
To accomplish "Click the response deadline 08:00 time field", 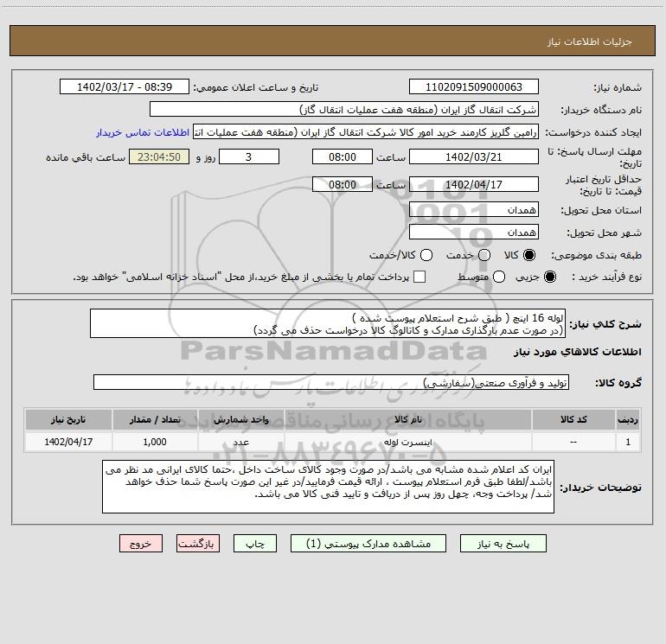I will click(x=343, y=156).
